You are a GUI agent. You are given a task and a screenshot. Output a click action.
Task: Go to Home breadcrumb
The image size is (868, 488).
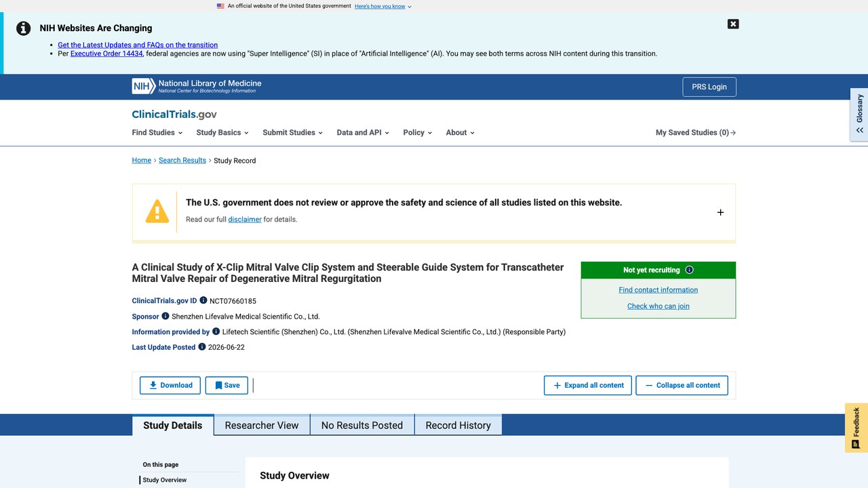point(142,161)
